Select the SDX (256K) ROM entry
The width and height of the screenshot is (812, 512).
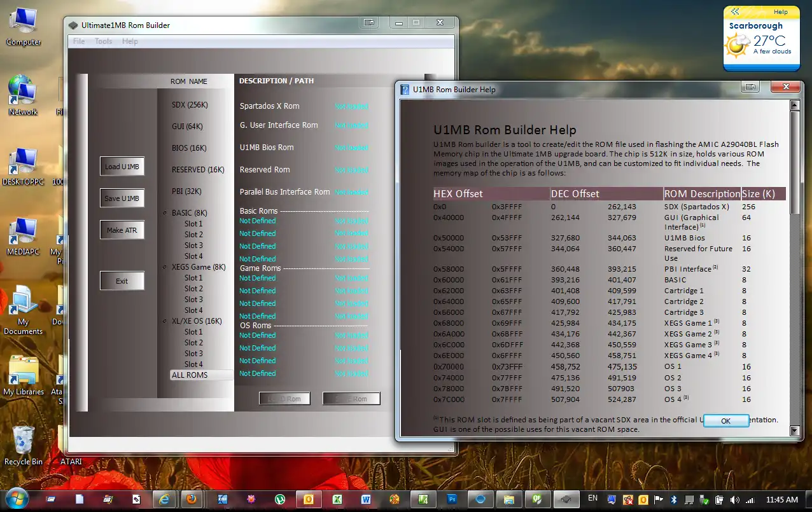pos(190,105)
